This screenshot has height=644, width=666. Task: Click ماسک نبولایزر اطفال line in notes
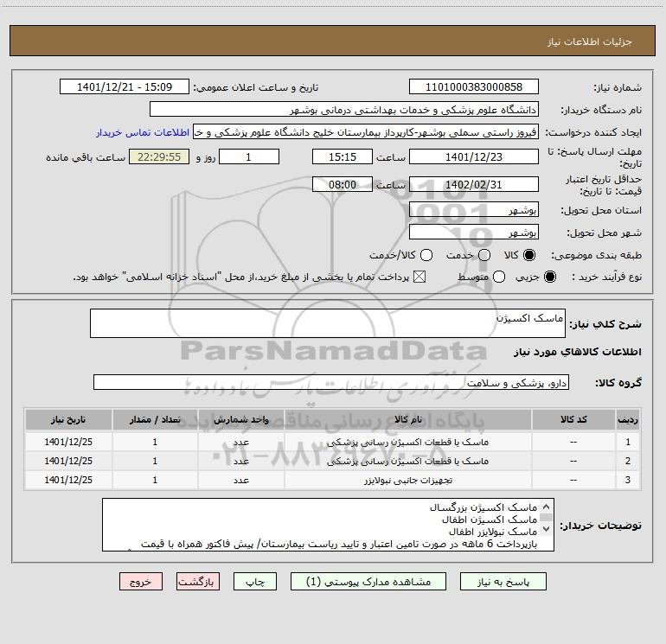click(x=493, y=532)
